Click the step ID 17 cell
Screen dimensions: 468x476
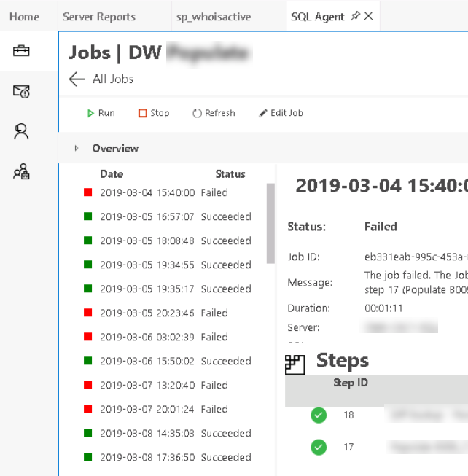[348, 447]
